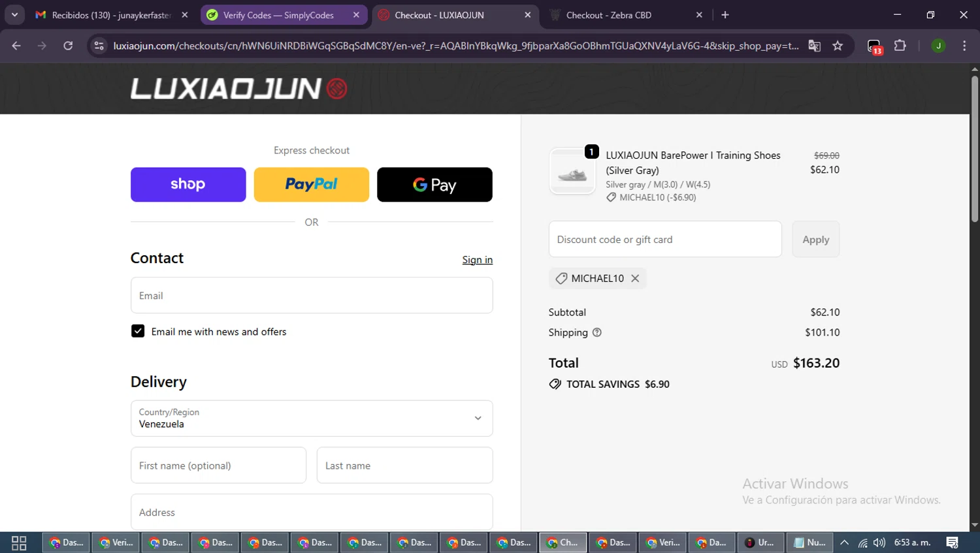Open a new browser tab

click(725, 15)
